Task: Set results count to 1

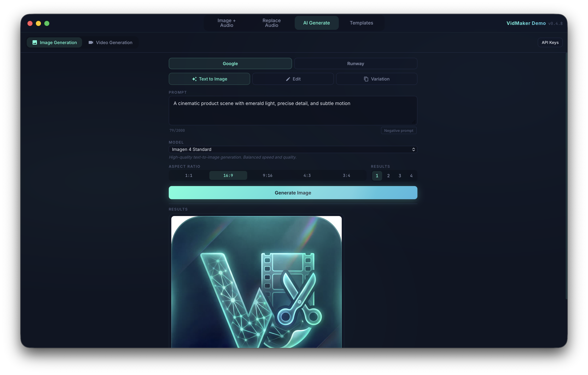Action: 377,176
